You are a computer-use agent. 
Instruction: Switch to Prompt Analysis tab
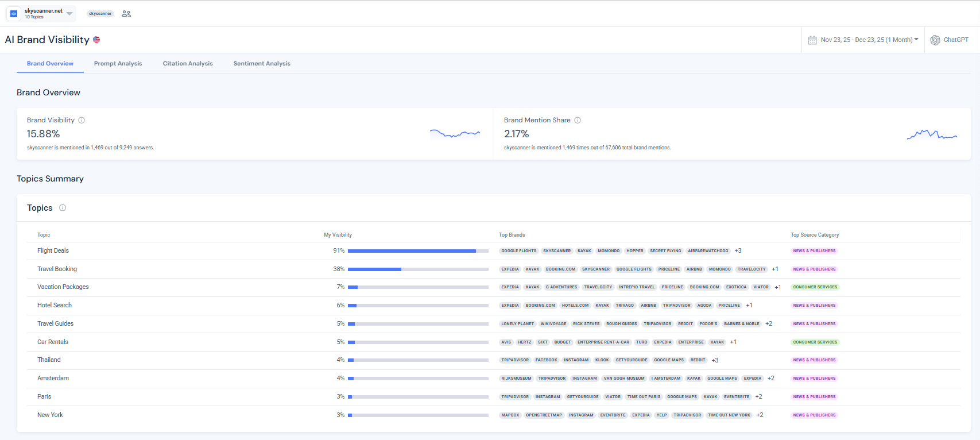pos(118,64)
